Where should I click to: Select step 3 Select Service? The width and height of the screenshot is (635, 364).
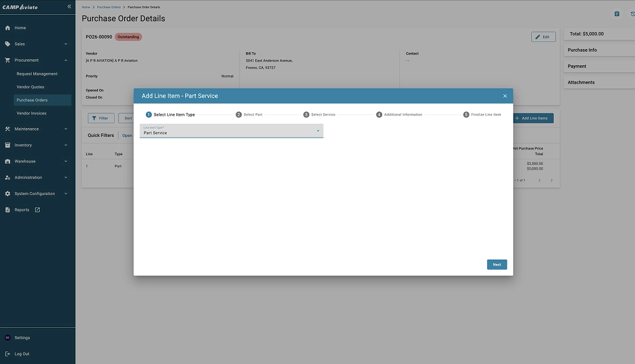(x=319, y=115)
